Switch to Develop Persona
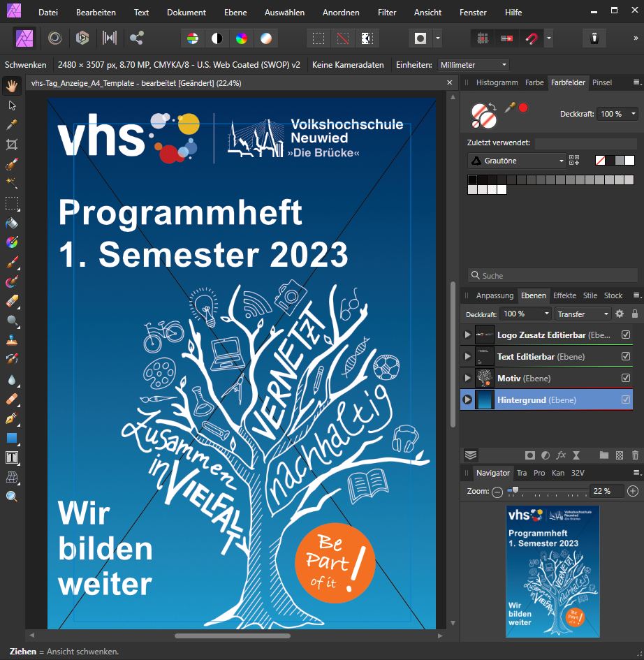 [82, 38]
